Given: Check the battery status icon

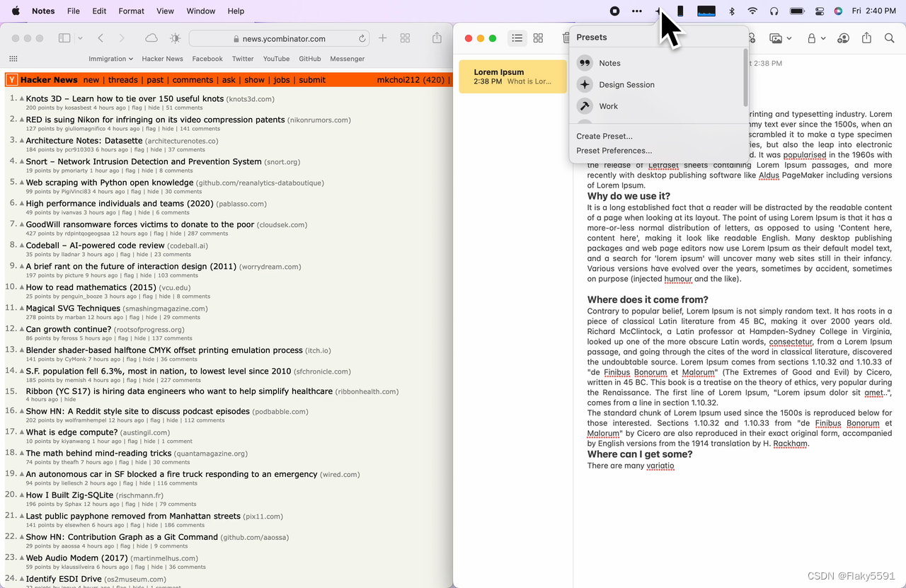Looking at the screenshot, I should [797, 11].
